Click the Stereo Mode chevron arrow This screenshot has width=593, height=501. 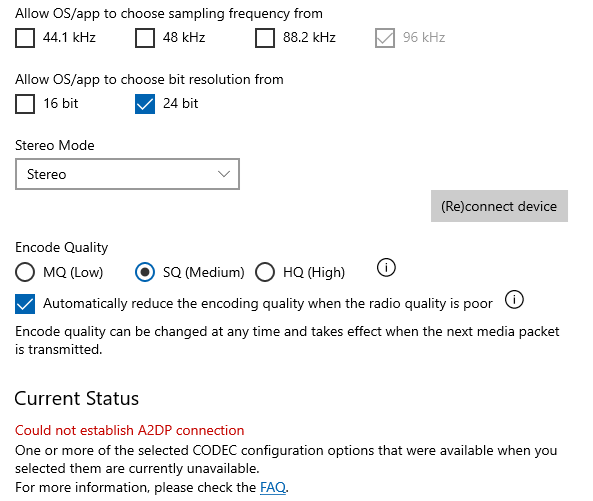(x=224, y=174)
